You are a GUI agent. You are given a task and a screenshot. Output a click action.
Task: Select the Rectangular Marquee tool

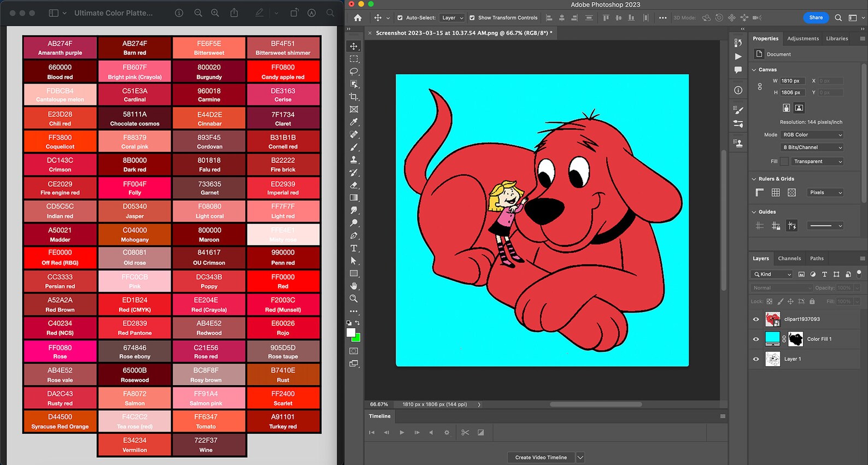[x=354, y=59]
